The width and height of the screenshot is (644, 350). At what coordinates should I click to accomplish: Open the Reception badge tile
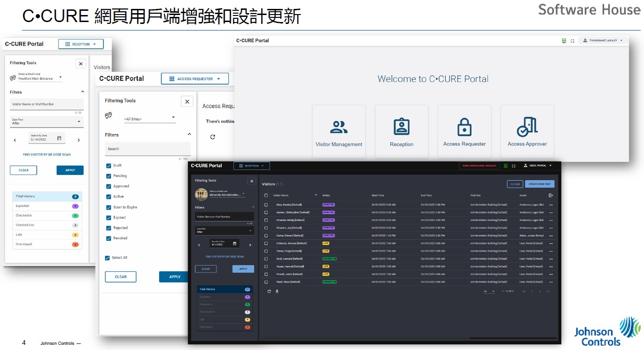(402, 132)
